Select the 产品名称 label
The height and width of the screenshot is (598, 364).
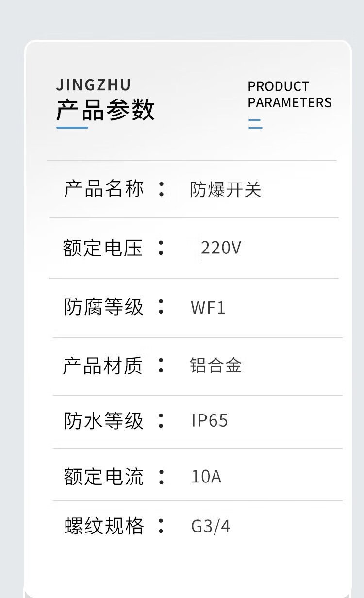[x=104, y=188]
